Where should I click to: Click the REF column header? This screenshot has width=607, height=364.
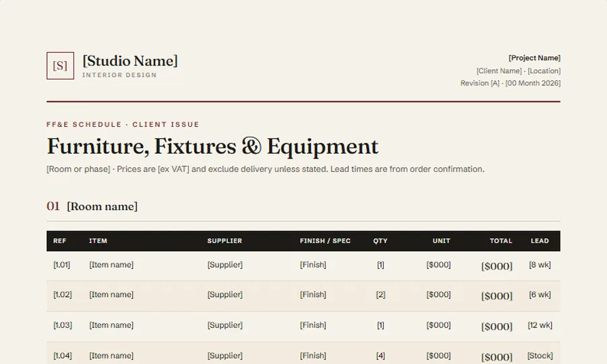tap(59, 241)
